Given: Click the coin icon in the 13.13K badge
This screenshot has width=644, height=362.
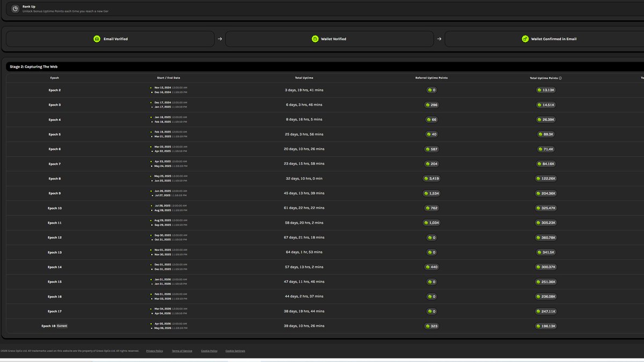Looking at the screenshot, I should click(539, 90).
